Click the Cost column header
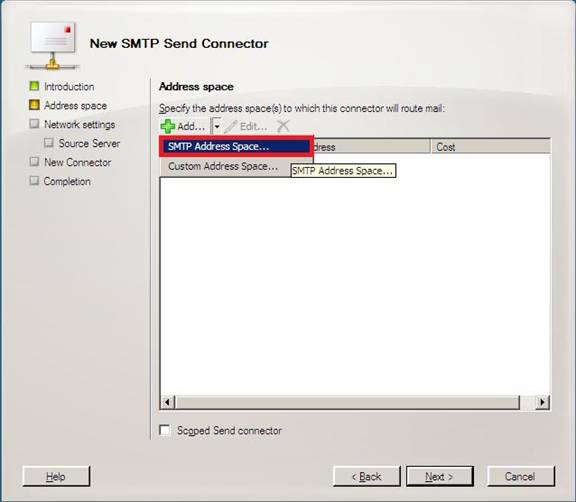Viewport: 576px width, 502px height. click(490, 147)
